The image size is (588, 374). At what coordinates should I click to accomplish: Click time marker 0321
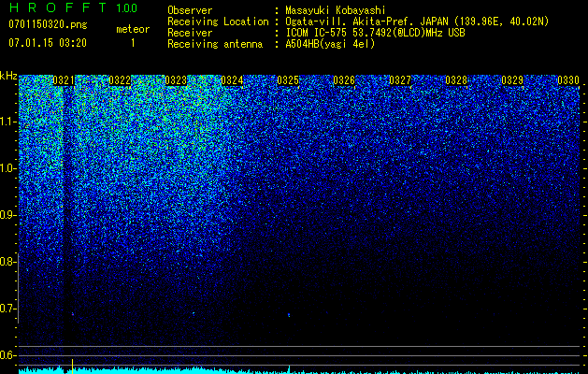click(64, 80)
